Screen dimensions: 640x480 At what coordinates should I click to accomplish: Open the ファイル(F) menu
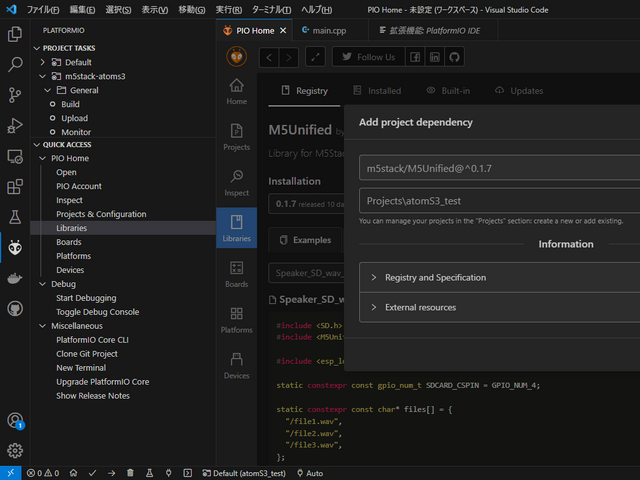[43, 9]
